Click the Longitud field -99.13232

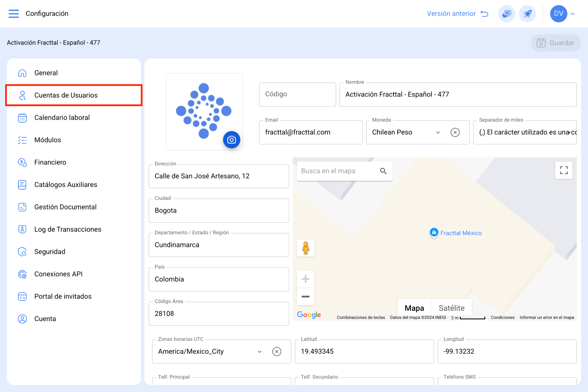(507, 352)
